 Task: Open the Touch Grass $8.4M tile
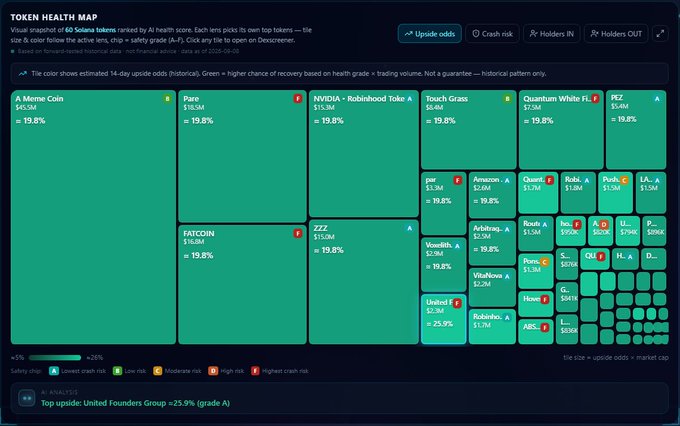coord(469,130)
